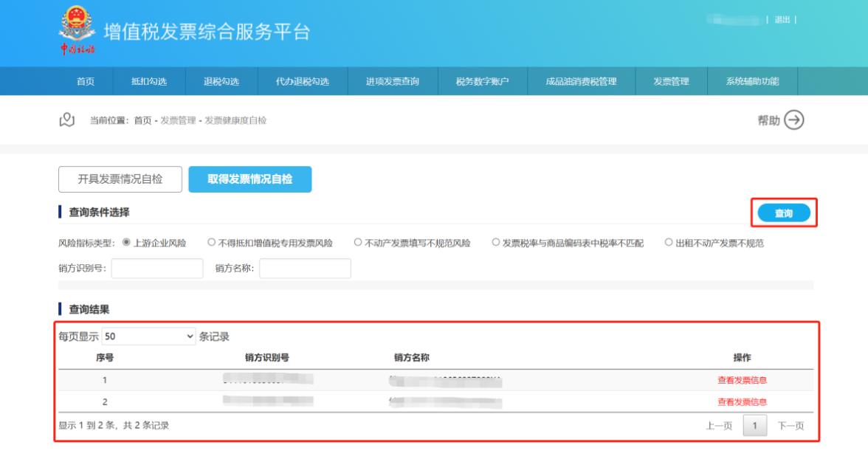Click the 销方识别号 input field
This screenshot has height=459, width=868.
pyautogui.click(x=156, y=269)
